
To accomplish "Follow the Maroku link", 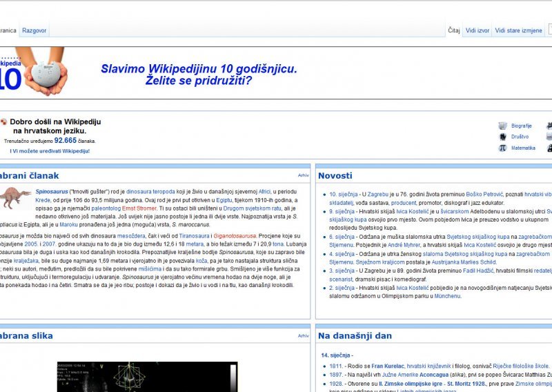I will [x=68, y=224].
